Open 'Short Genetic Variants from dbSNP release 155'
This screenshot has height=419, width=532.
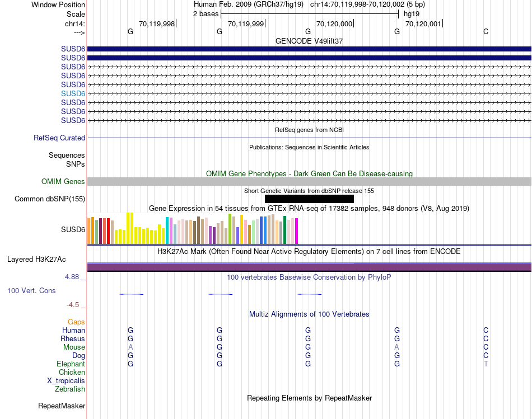click(x=309, y=191)
